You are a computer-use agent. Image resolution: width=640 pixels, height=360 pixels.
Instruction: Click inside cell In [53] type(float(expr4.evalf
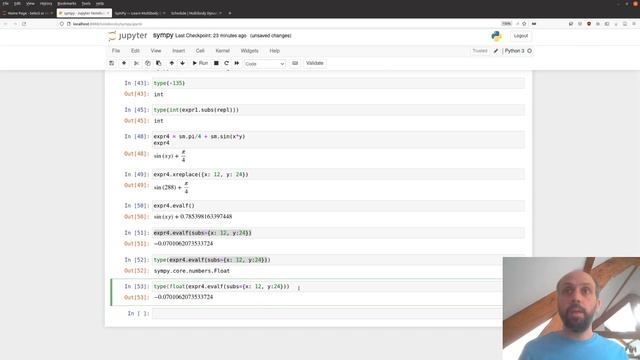[x=328, y=287]
